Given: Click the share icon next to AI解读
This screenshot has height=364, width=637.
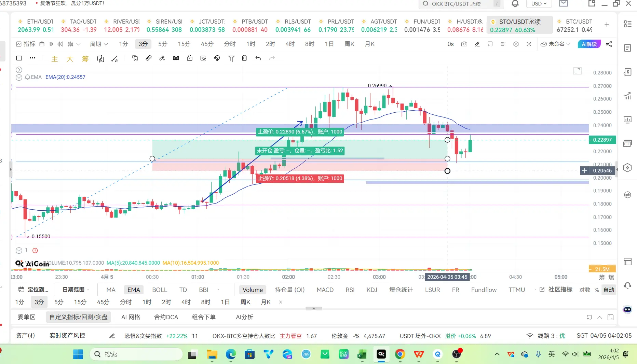Looking at the screenshot, I should point(609,44).
